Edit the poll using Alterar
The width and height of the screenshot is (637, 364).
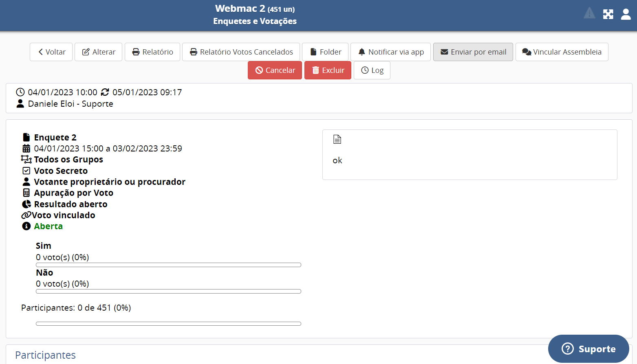pyautogui.click(x=99, y=52)
